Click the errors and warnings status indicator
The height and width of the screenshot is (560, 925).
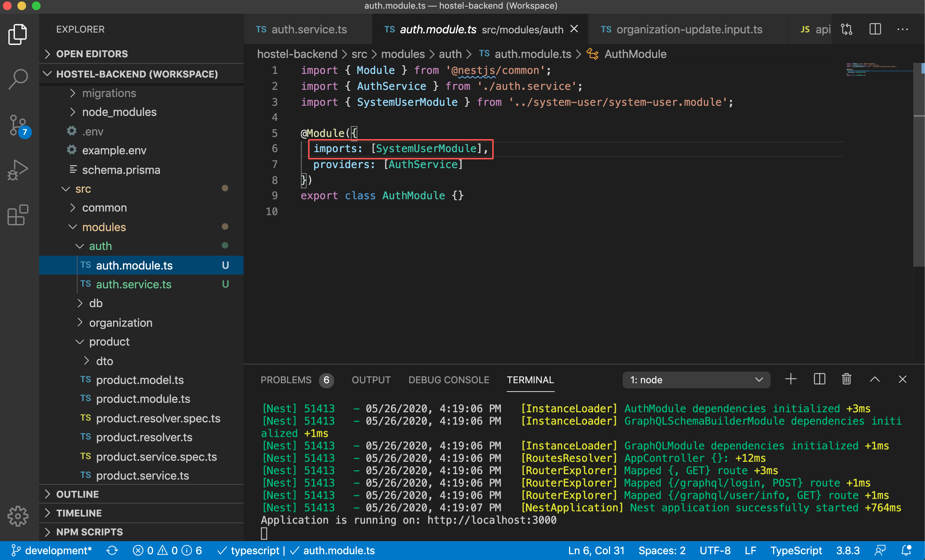[x=167, y=550]
